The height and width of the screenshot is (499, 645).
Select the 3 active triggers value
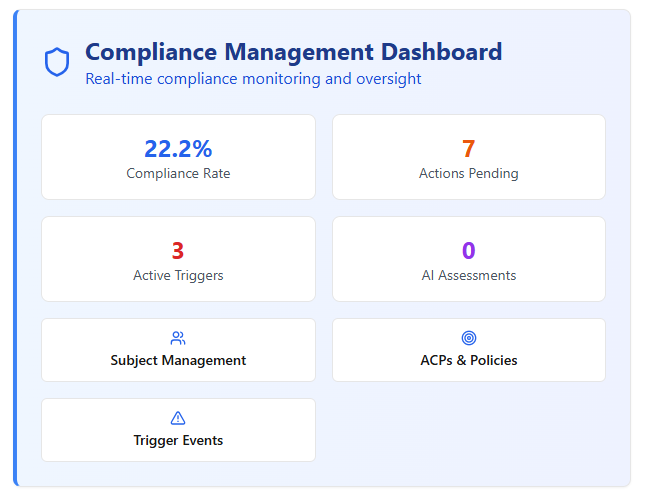click(x=178, y=251)
